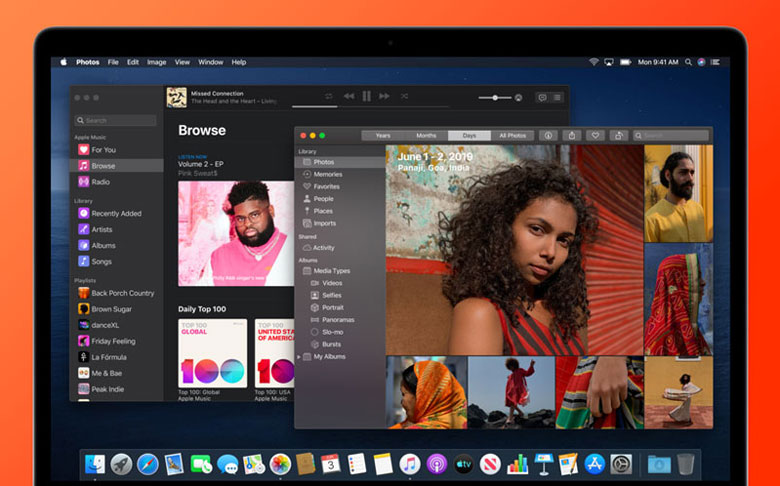Screen dimensions: 780x486
Task: Open Spotlight search in menu bar
Action: 688,62
